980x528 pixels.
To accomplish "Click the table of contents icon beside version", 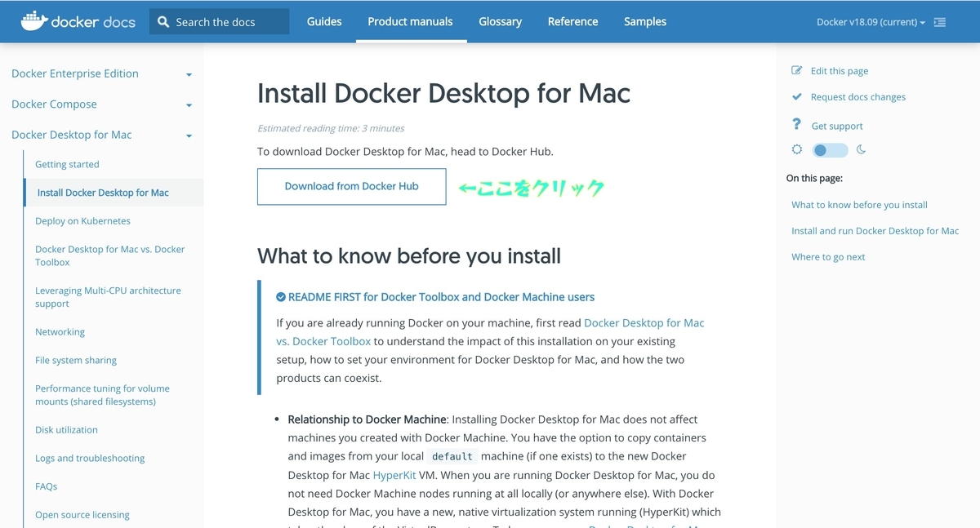I will (x=940, y=22).
